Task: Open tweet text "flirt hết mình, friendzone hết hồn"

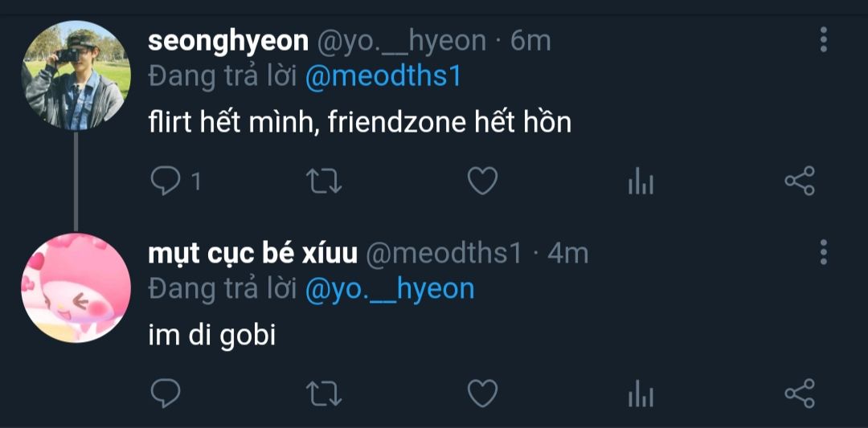Action: 359,123
